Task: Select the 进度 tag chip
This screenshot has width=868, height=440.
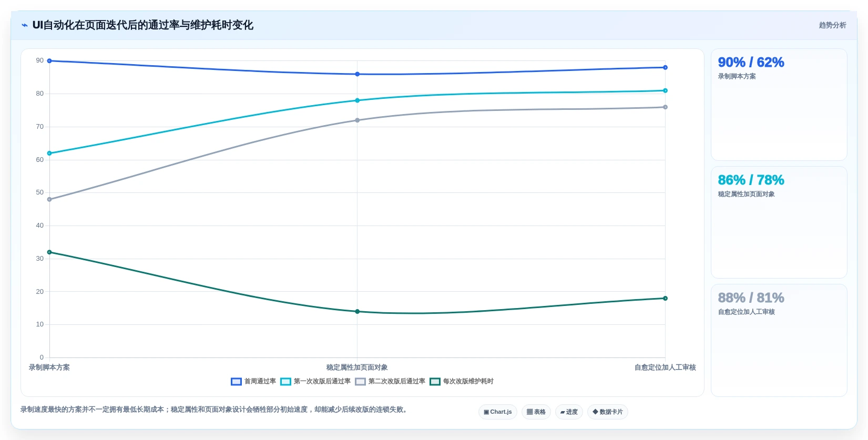Action: click(x=569, y=412)
